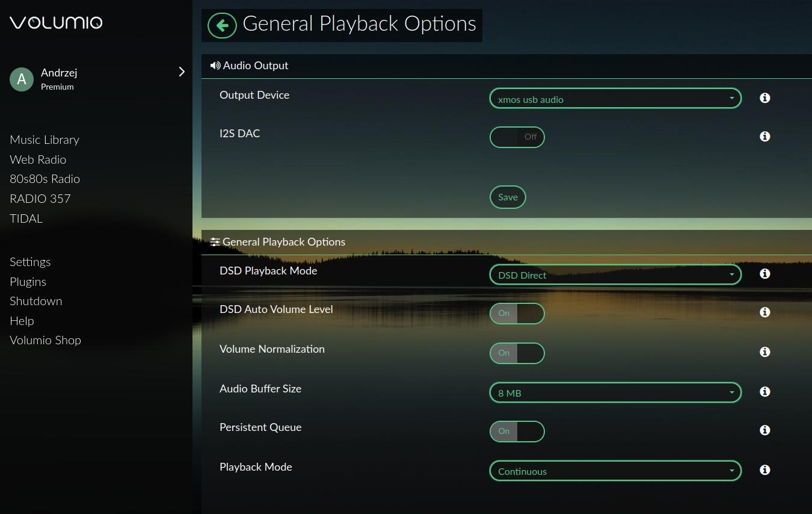
Task: Open the Output Device dropdown
Action: (x=615, y=99)
